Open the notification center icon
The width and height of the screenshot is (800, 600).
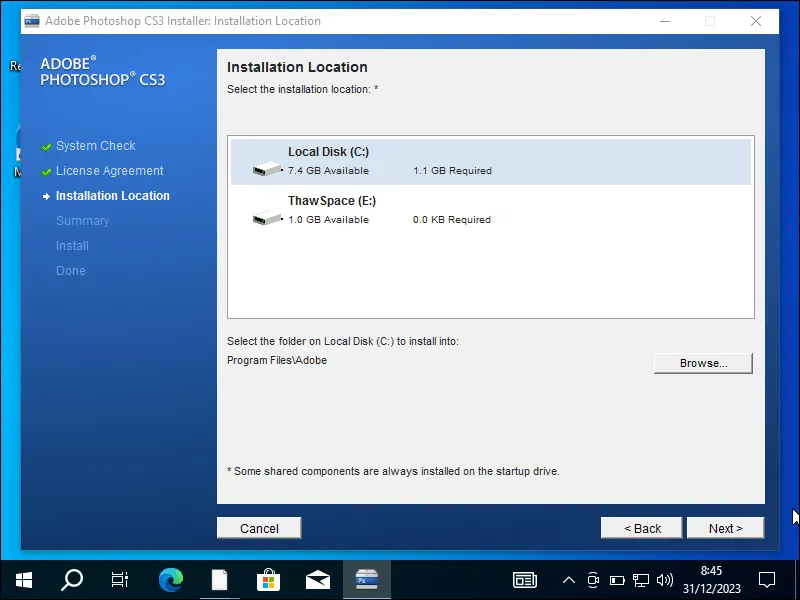pyautogui.click(x=767, y=579)
